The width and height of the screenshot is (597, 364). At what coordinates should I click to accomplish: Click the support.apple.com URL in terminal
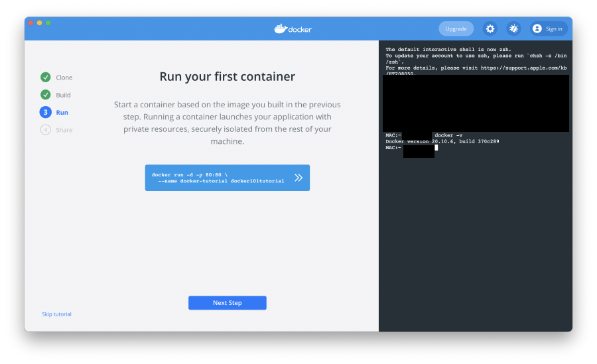(x=523, y=68)
